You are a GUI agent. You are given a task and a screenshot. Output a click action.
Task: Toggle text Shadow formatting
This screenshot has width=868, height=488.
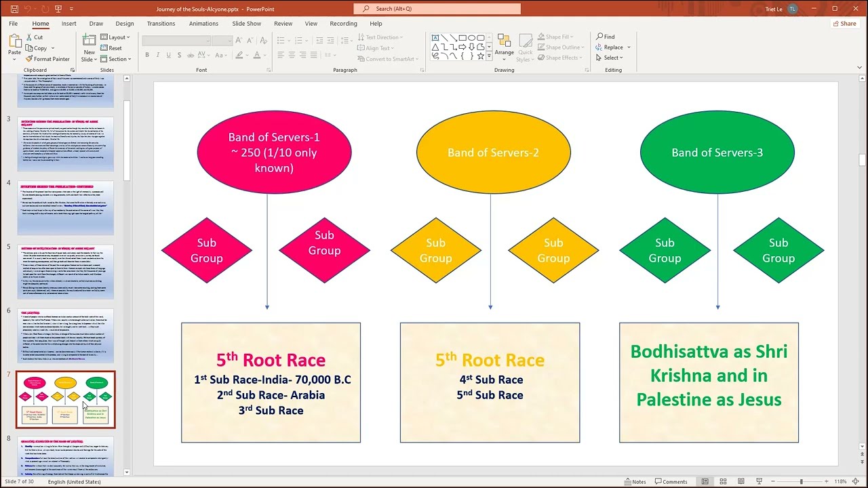tap(180, 55)
